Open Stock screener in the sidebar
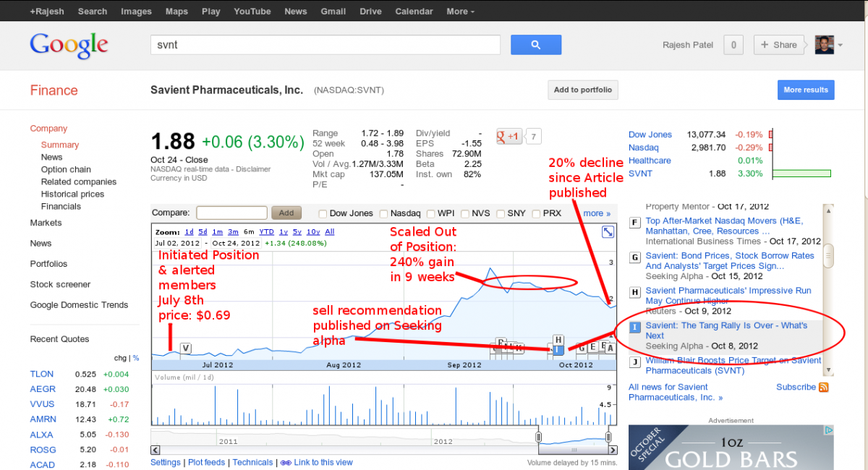Viewport: 868px width, 470px height. coord(60,284)
